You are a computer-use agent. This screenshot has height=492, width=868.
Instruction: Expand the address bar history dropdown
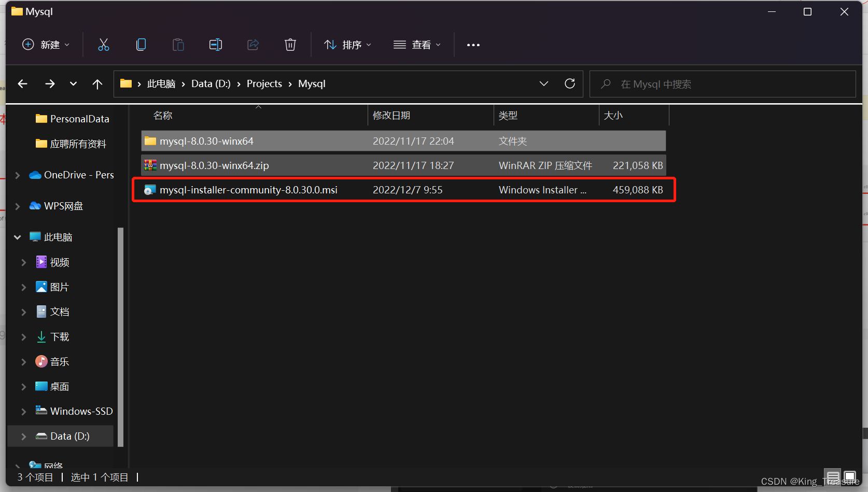pos(544,84)
